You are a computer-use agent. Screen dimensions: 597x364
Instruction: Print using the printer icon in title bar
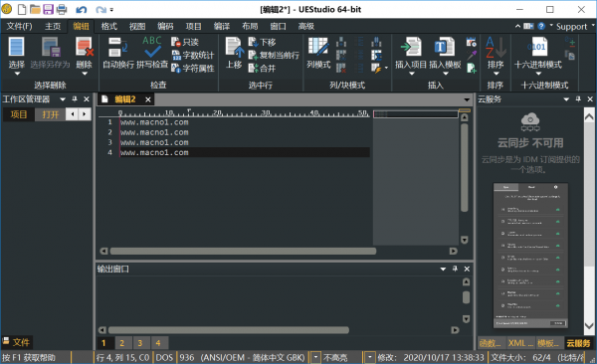click(62, 9)
